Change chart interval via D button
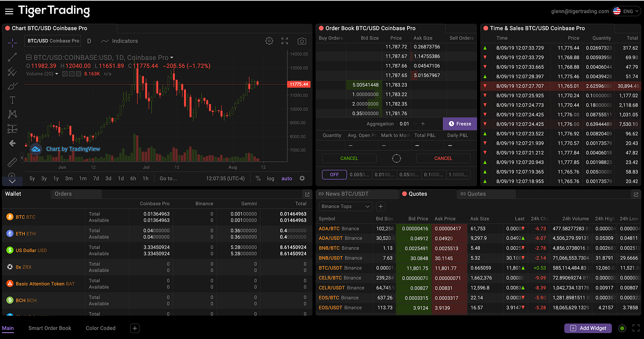The height and width of the screenshot is (339, 644). coord(89,41)
